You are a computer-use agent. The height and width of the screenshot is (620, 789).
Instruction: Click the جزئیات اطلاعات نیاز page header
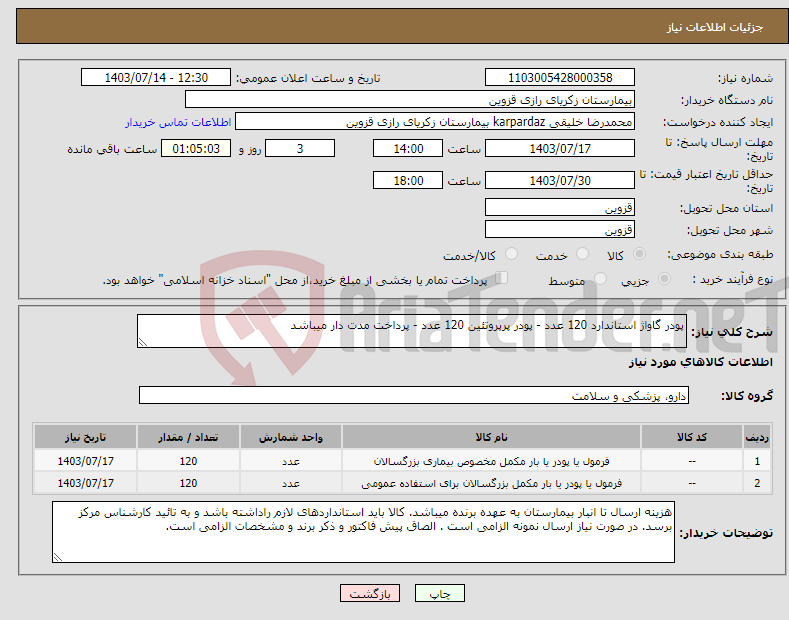coord(715,27)
